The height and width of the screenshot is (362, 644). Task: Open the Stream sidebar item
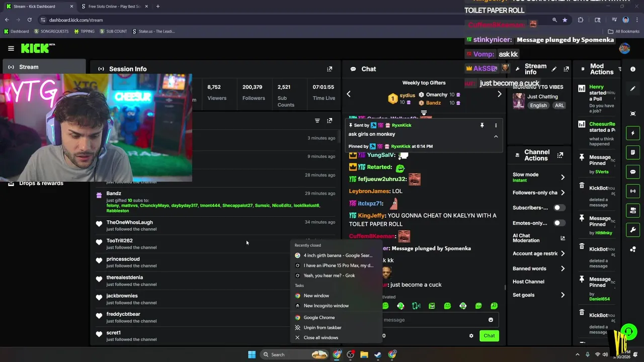(44, 67)
